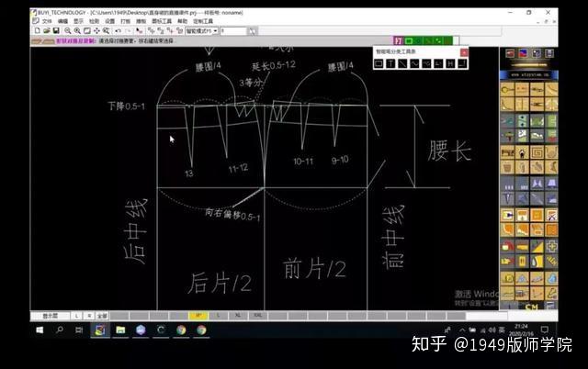Click the plus cross icon in the tool panel

(x=551, y=247)
